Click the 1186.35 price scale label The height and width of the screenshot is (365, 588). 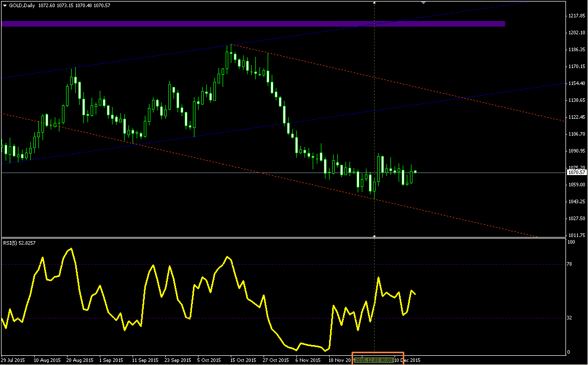point(577,50)
